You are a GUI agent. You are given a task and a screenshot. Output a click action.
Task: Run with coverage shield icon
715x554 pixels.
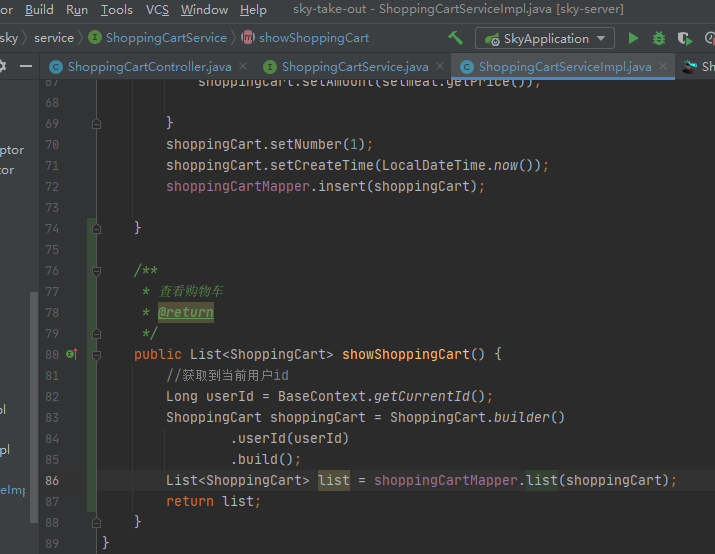coord(684,38)
